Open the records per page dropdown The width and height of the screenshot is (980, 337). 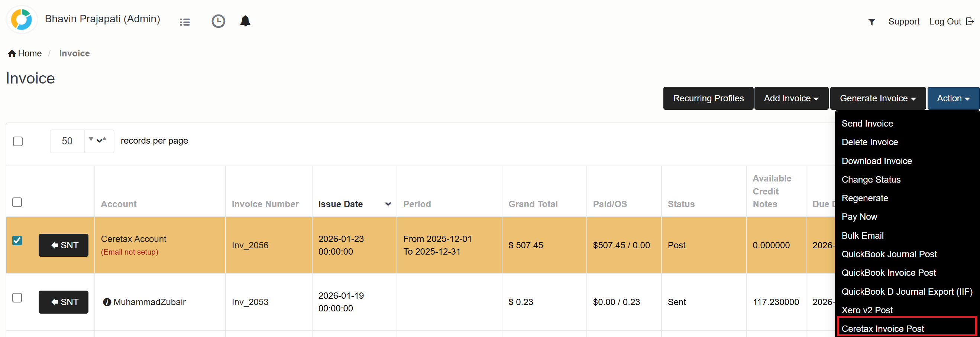(98, 141)
